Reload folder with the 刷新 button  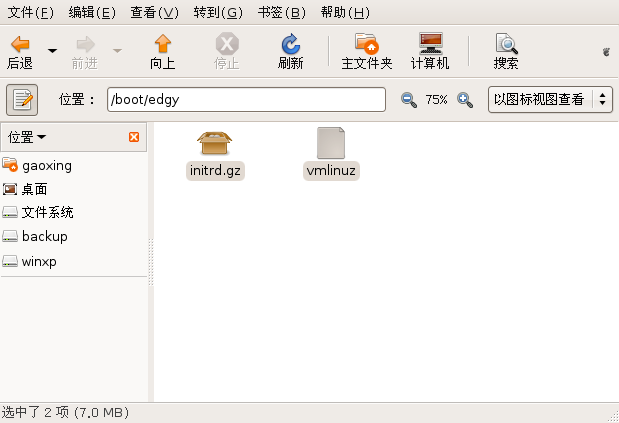click(x=291, y=51)
